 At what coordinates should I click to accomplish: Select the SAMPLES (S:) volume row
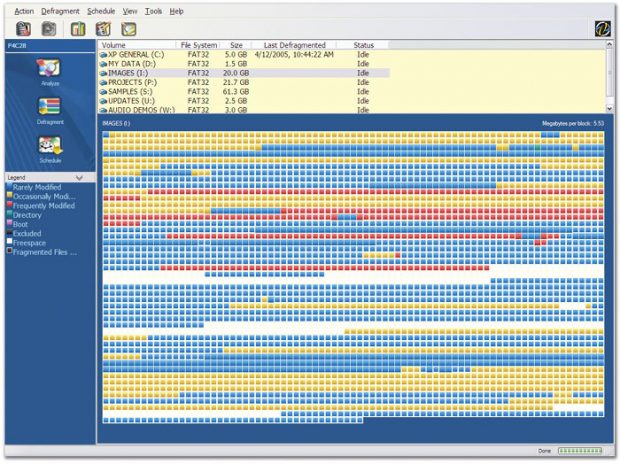click(x=244, y=92)
